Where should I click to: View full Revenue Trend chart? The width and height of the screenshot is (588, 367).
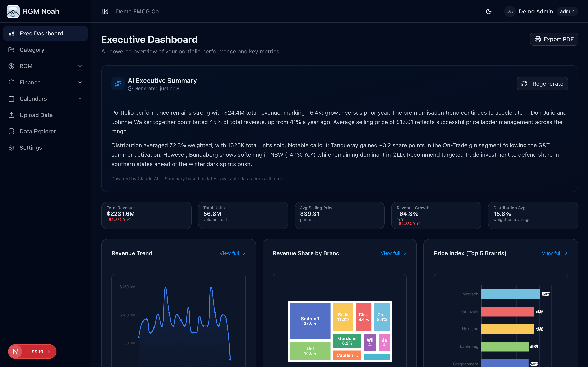[232, 253]
